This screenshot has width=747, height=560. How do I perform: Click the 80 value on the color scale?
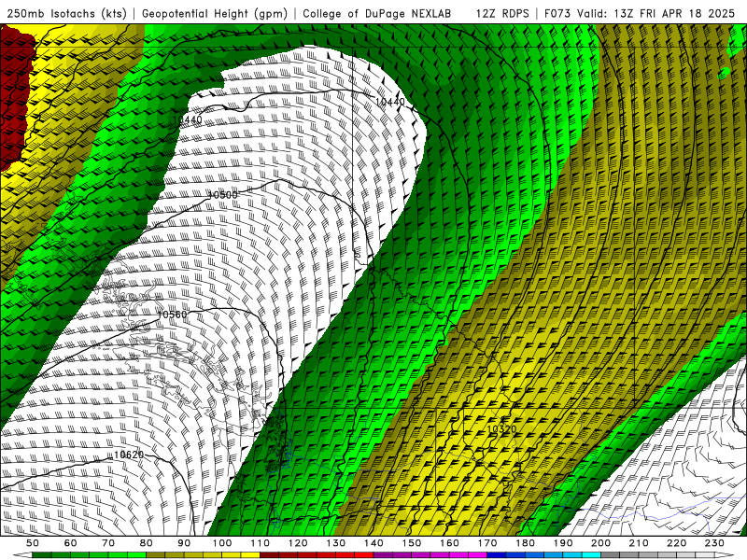click(x=147, y=543)
